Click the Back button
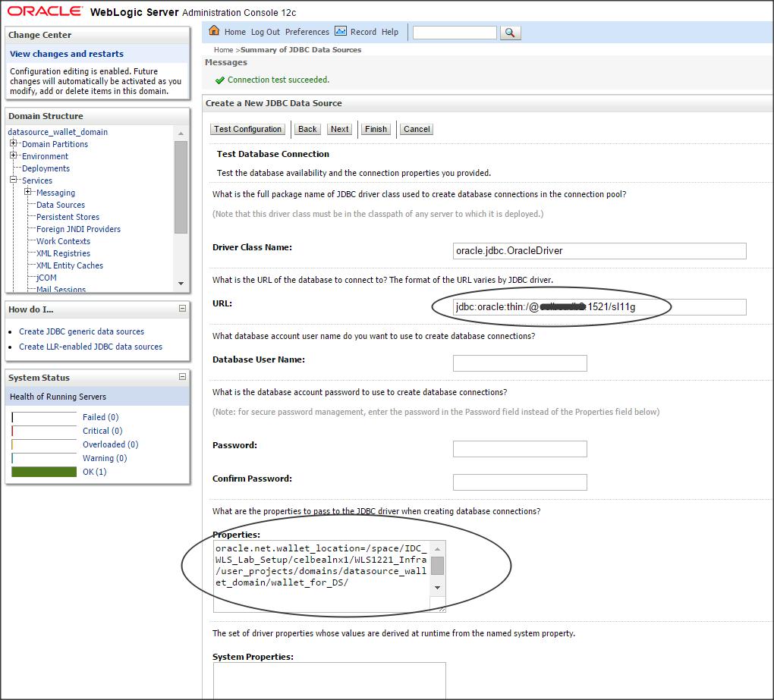 tap(307, 129)
